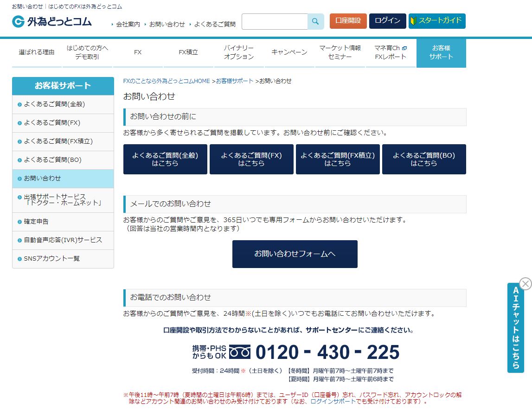532x409 pixels.
Task: Click the ログインサポート link in red note
Action: pyautogui.click(x=333, y=402)
